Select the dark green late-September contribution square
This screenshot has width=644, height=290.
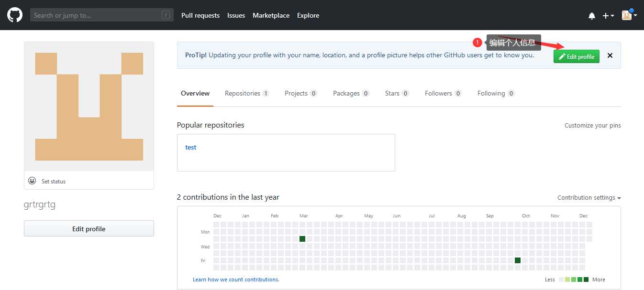click(x=518, y=260)
